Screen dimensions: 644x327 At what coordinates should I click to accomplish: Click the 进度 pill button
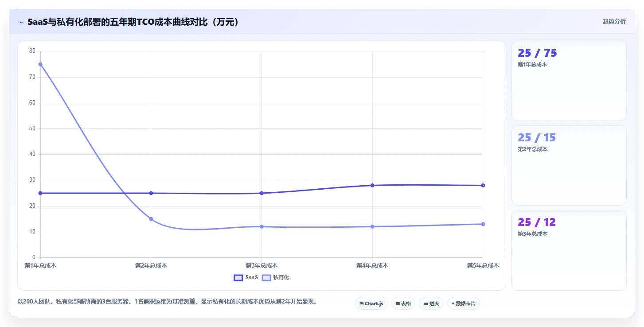[431, 304]
